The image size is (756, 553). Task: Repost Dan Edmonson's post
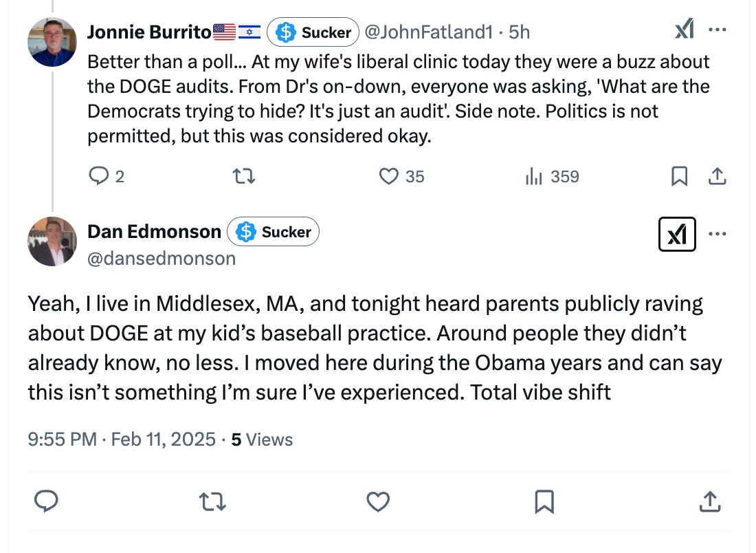pos(212,501)
